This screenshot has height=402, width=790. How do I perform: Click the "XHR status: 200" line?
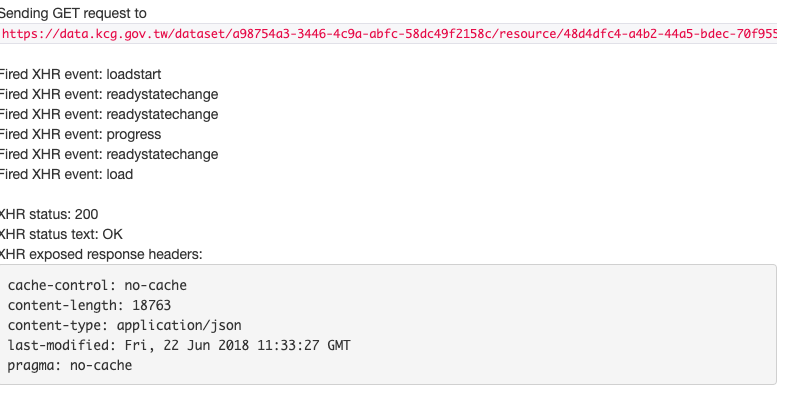click(49, 214)
